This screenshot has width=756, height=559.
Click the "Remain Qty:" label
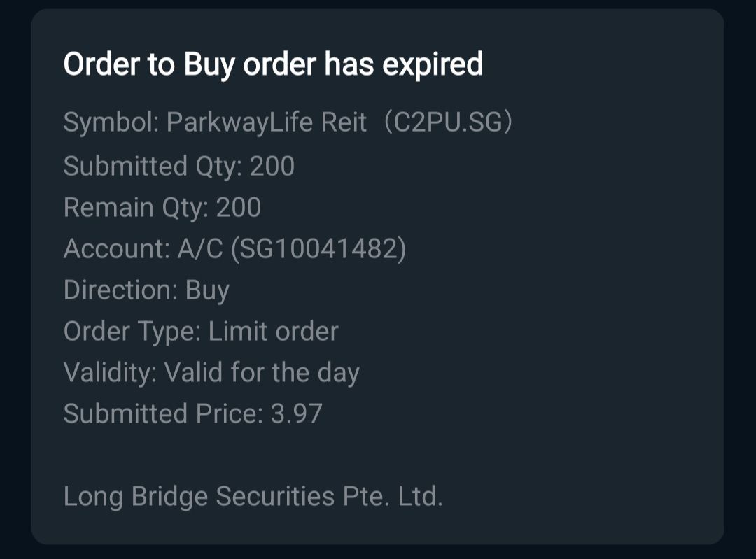point(136,208)
